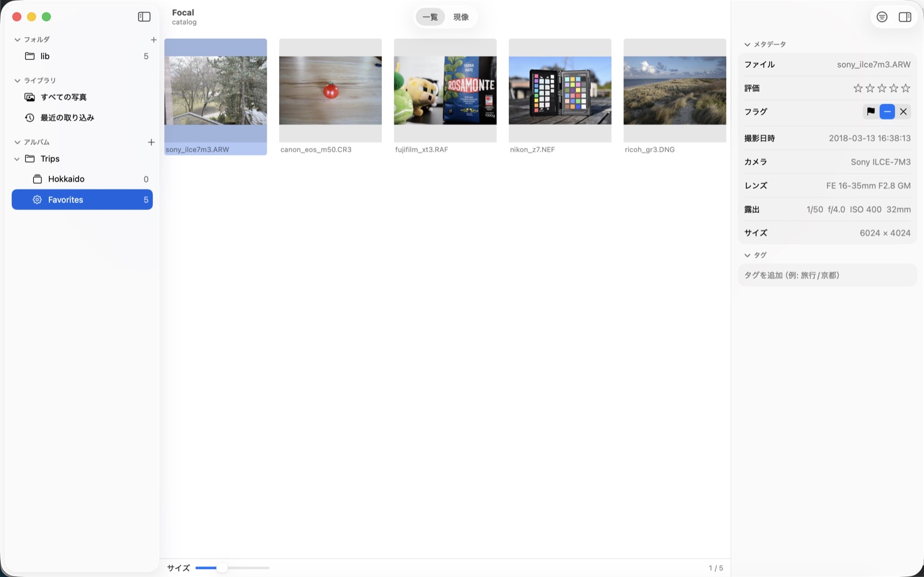Image resolution: width=924 pixels, height=577 pixels.
Task: Click the Sony ILCE-7M3 camera value
Action: pos(880,162)
